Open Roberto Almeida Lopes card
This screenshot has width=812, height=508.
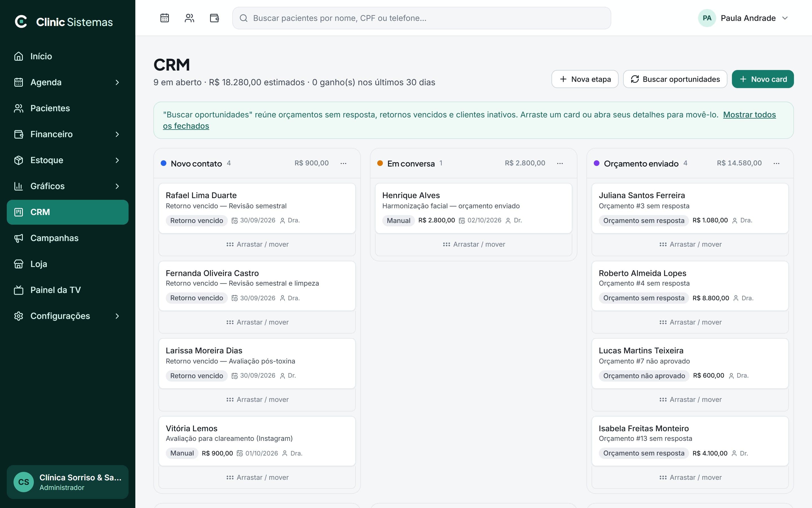coord(690,286)
